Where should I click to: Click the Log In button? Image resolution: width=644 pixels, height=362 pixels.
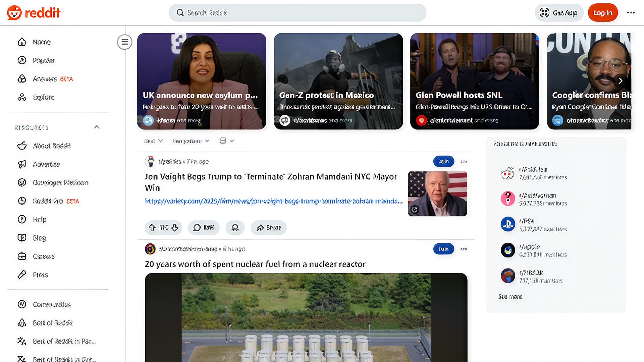tap(603, 13)
